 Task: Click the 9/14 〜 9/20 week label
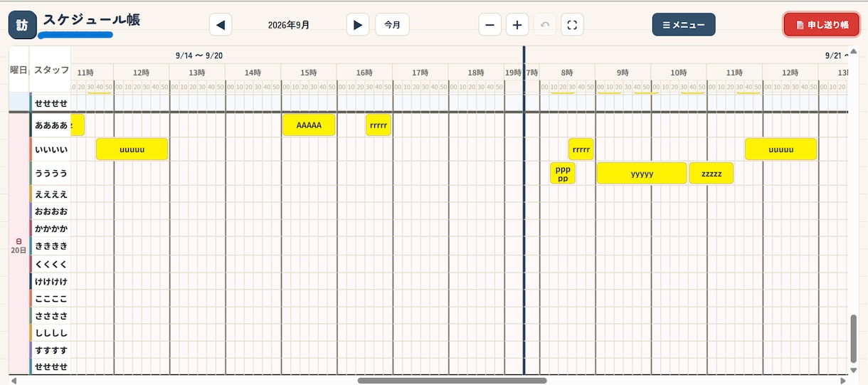(x=199, y=56)
